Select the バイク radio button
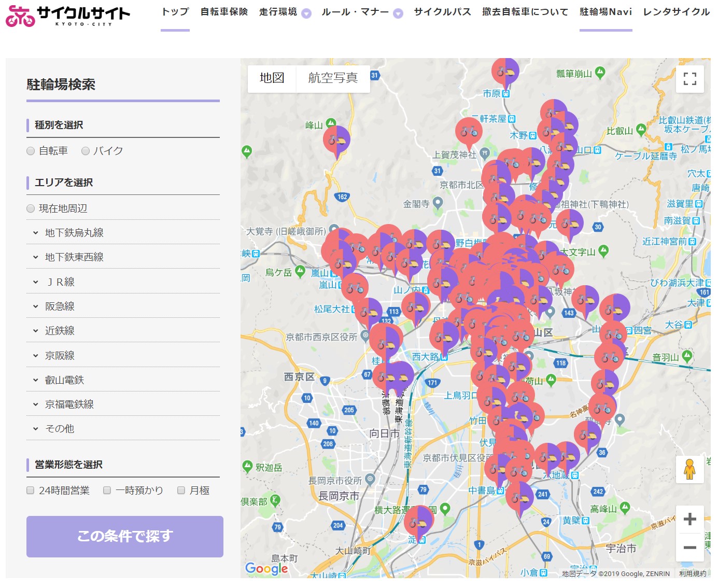 click(x=86, y=151)
